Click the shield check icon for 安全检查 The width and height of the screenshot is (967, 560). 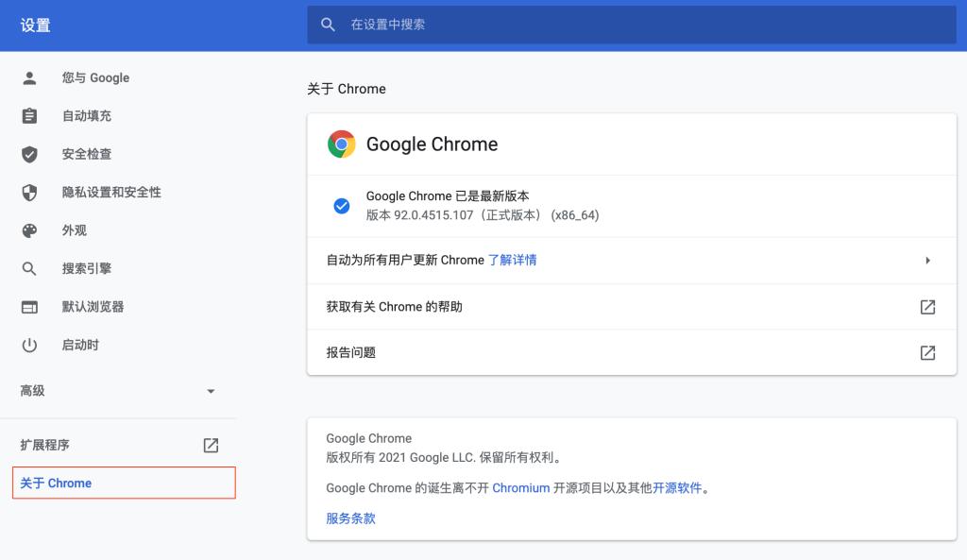pos(29,154)
